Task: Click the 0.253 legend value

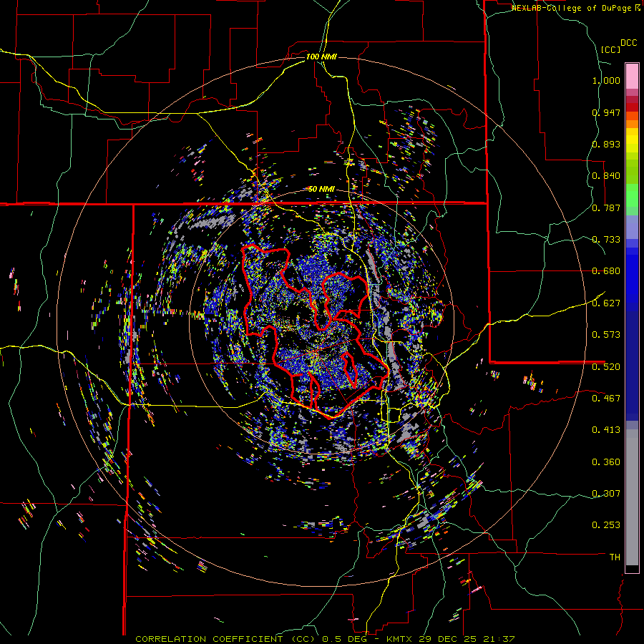Action: tap(606, 525)
